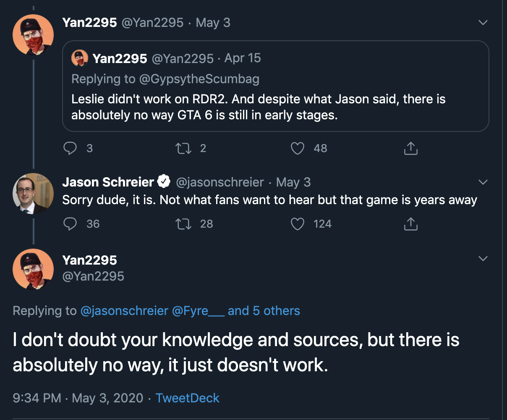
Task: Show the 'and 5 others' recipients
Action: [264, 311]
